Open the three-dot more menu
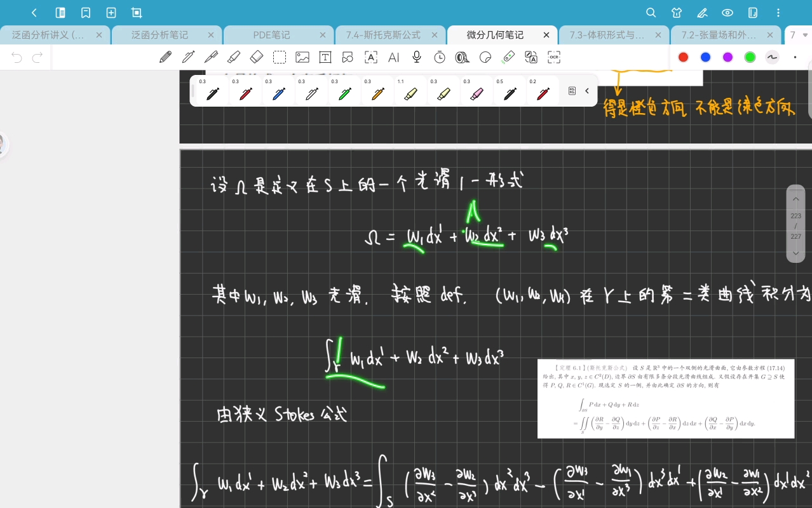The width and height of the screenshot is (812, 508). 778,13
